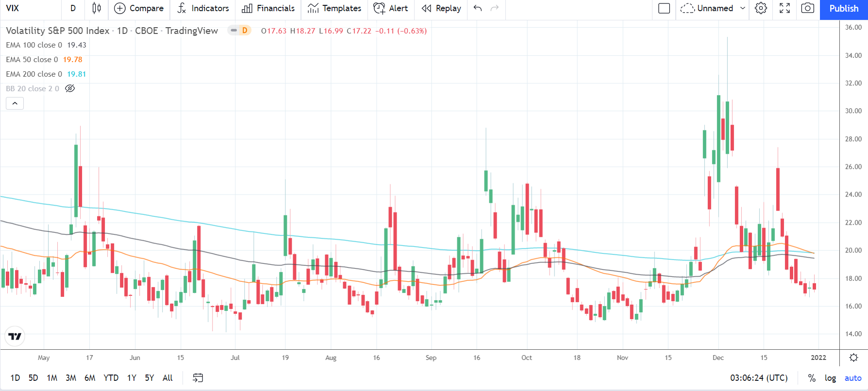The width and height of the screenshot is (868, 391).
Task: Open chart settings gear icon
Action: 761,8
